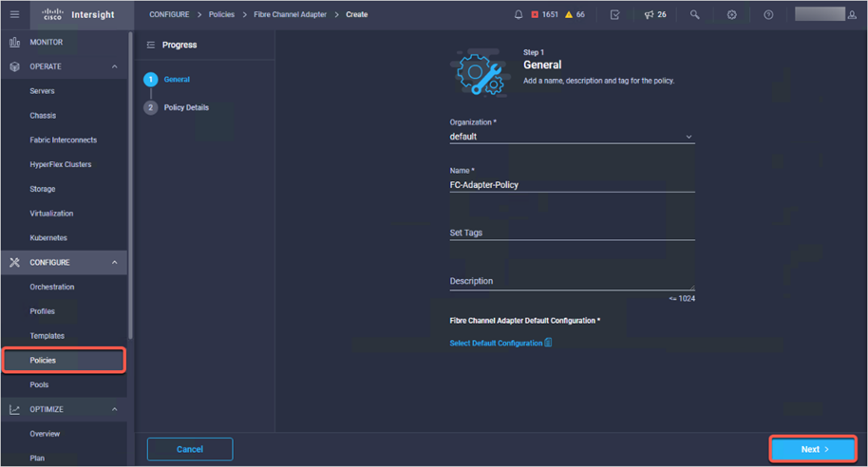This screenshot has height=467, width=868.
Task: Click the Next button
Action: click(814, 449)
